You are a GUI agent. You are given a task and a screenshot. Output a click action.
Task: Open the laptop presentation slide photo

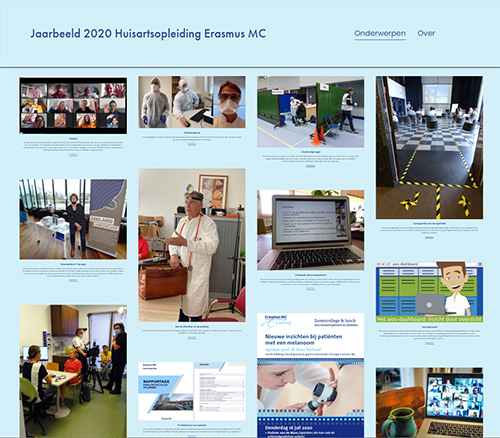coord(310,230)
